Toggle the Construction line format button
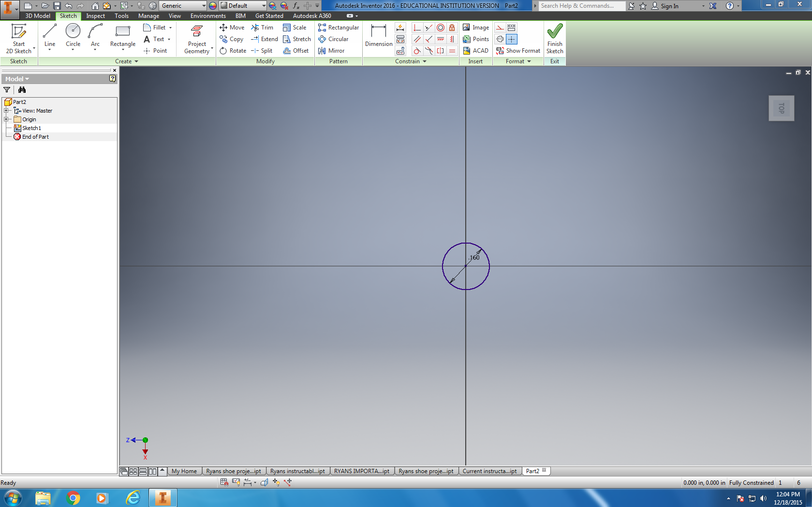 click(x=500, y=28)
